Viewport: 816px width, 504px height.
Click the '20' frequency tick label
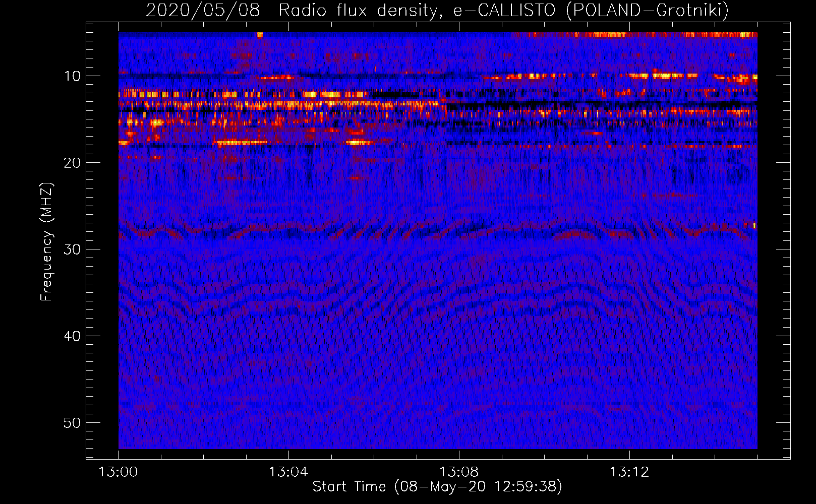click(73, 163)
